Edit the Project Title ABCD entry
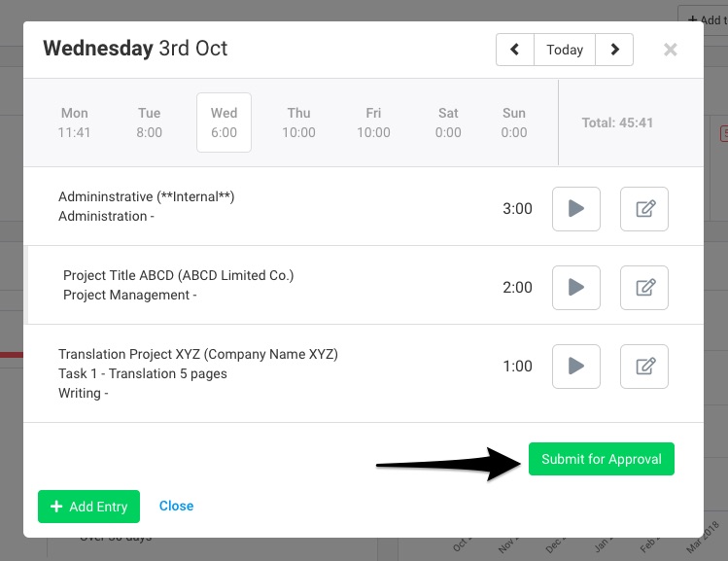 tap(644, 288)
